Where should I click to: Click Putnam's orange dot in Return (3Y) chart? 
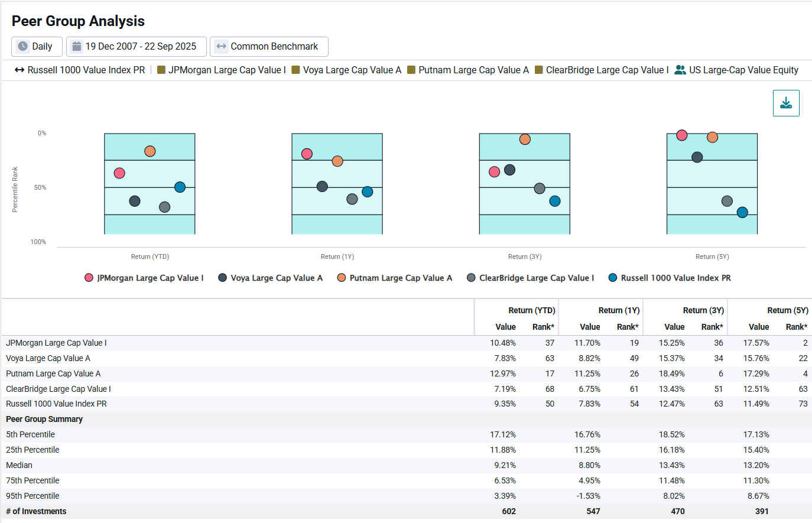[525, 139]
